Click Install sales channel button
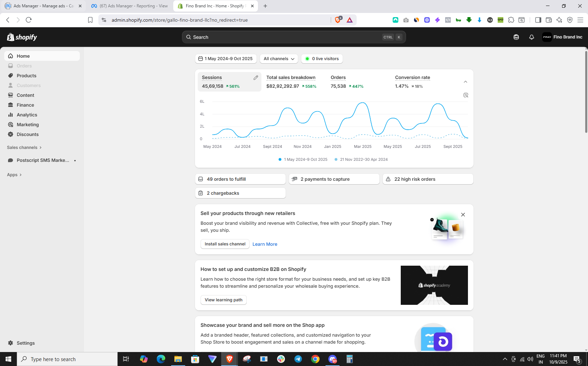Screen dimensions: 588x366 coord(225,244)
